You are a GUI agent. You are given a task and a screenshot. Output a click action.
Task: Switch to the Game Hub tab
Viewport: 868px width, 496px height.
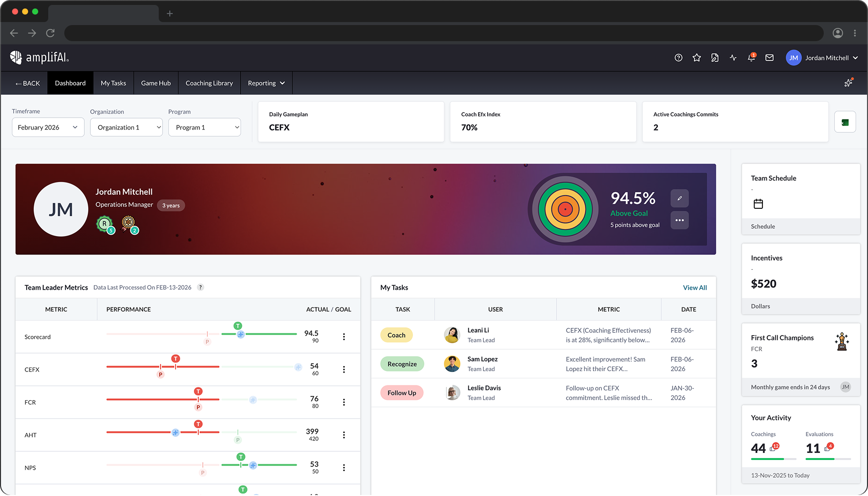pyautogui.click(x=155, y=83)
